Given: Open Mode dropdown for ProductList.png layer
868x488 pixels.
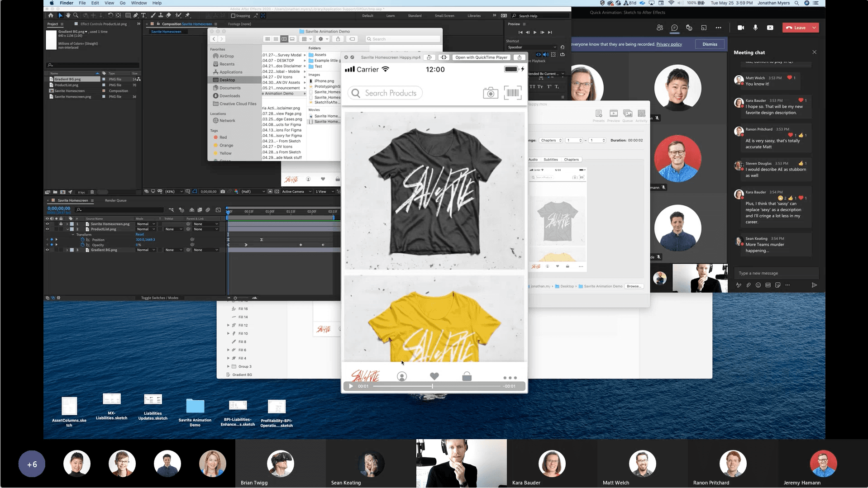Looking at the screenshot, I should coord(146,229).
